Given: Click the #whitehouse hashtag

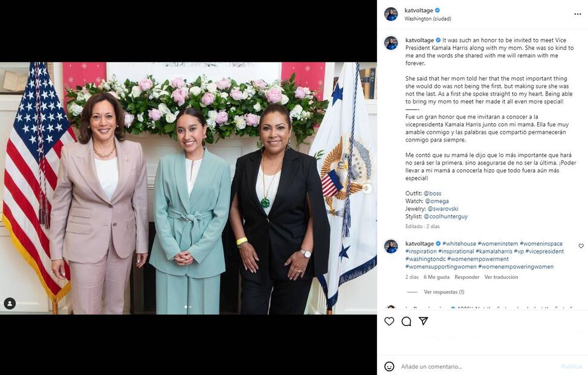Looking at the screenshot, I should [459, 244].
